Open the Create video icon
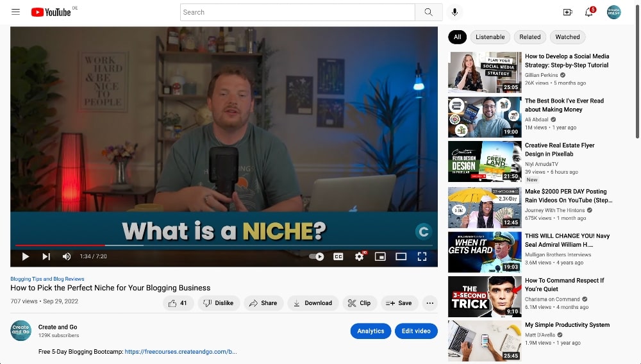 point(567,12)
